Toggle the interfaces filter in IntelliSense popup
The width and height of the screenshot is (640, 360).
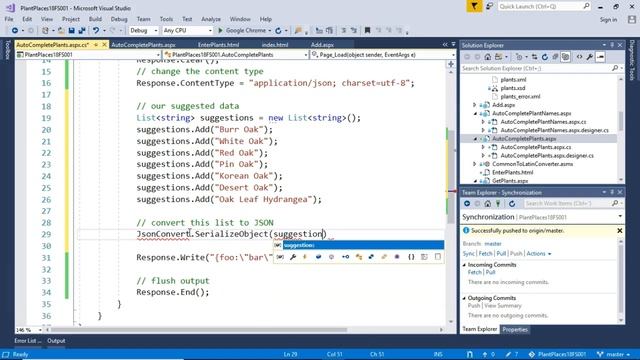pyautogui.click(x=345, y=257)
